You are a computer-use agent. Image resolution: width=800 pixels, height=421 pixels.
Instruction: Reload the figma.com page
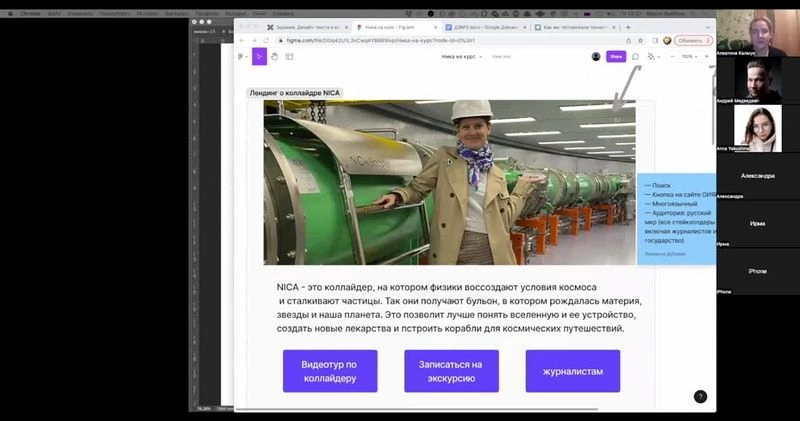pos(266,40)
